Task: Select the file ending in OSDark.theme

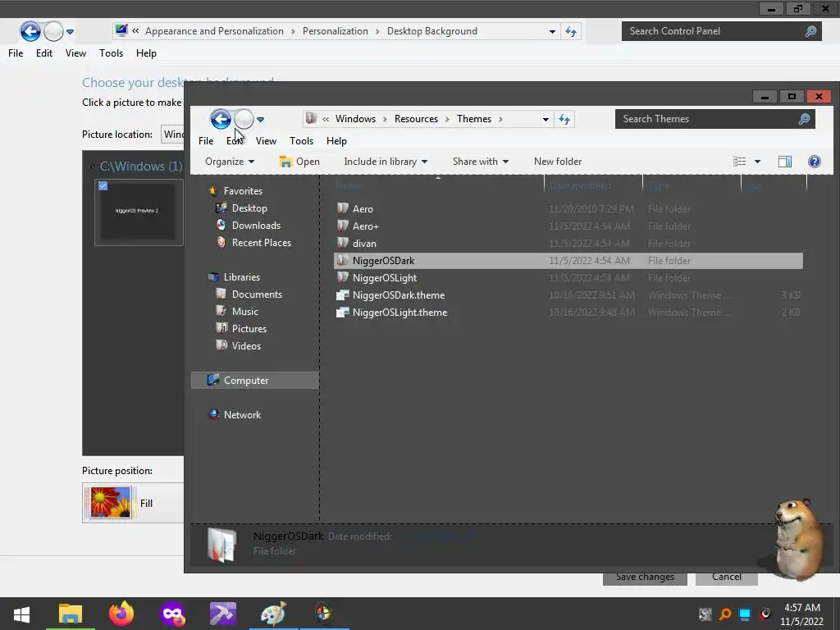Action: click(x=399, y=295)
